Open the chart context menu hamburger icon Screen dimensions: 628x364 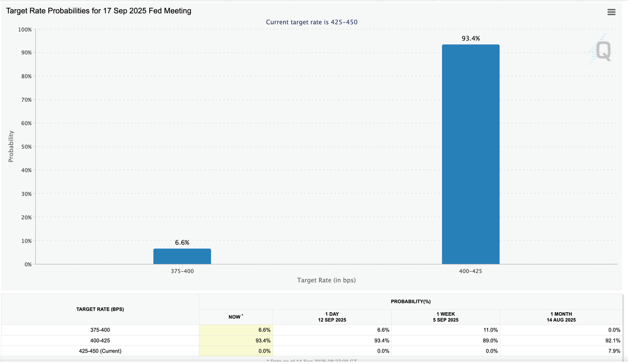click(611, 12)
